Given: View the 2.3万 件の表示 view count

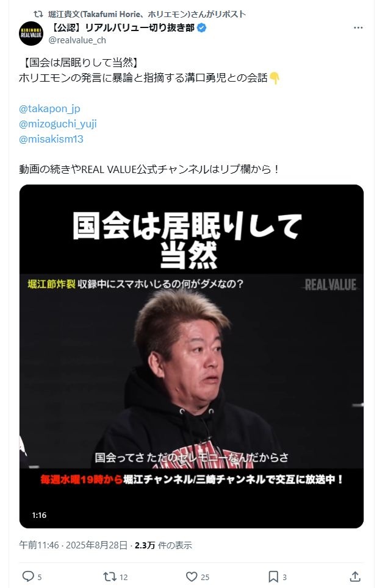Looking at the screenshot, I should [x=163, y=545].
